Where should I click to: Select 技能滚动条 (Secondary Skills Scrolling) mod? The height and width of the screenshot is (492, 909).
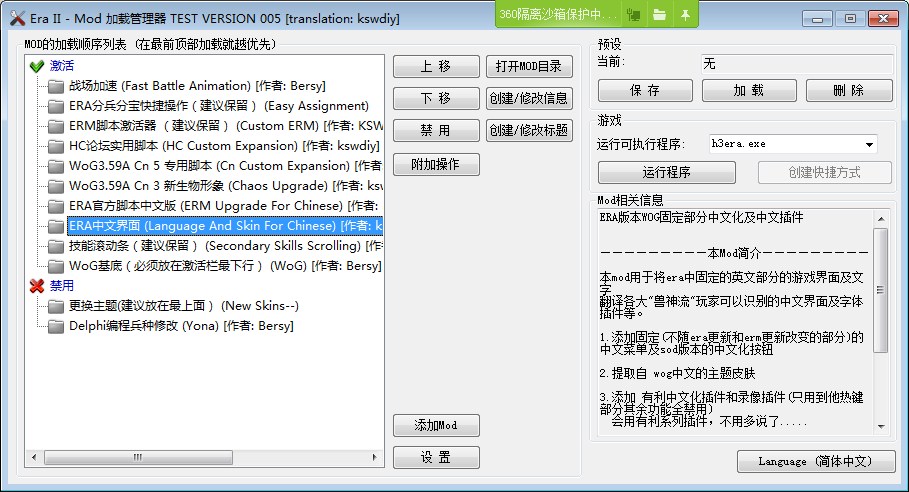point(226,246)
